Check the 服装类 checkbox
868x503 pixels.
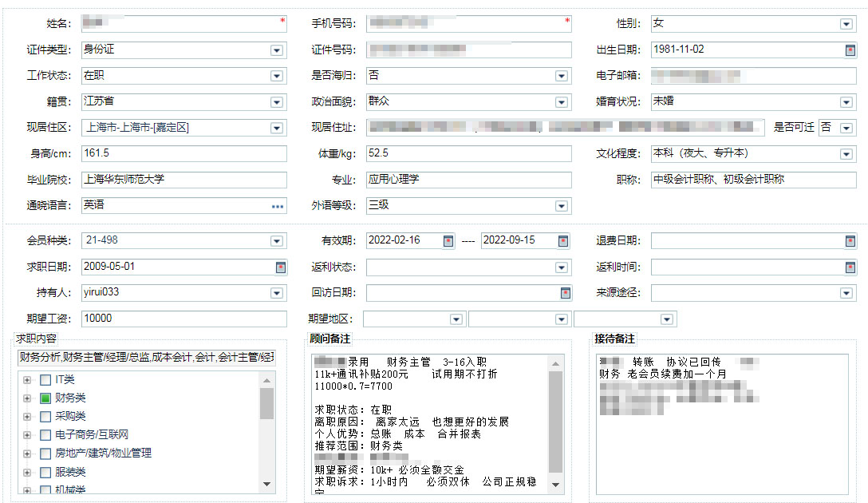pos(46,473)
